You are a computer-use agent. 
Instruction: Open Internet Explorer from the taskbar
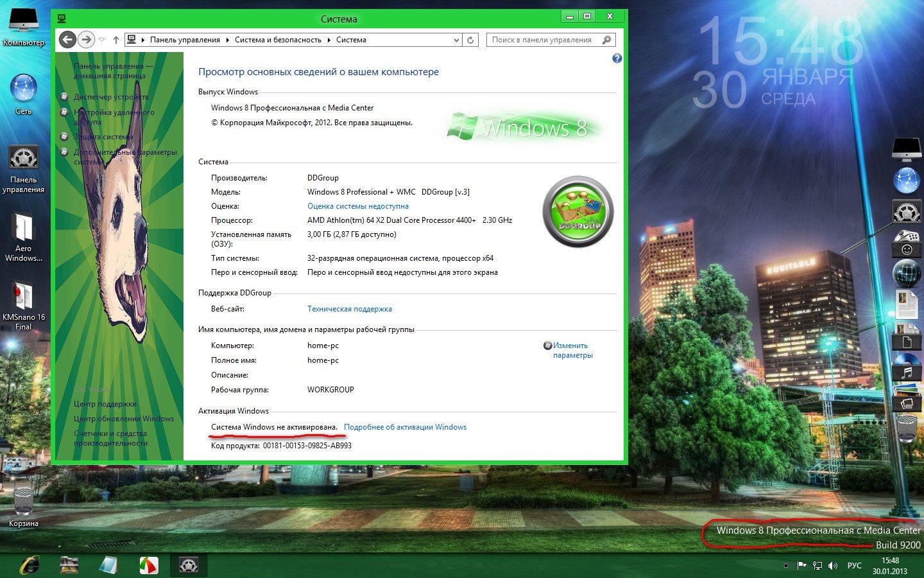[x=30, y=565]
